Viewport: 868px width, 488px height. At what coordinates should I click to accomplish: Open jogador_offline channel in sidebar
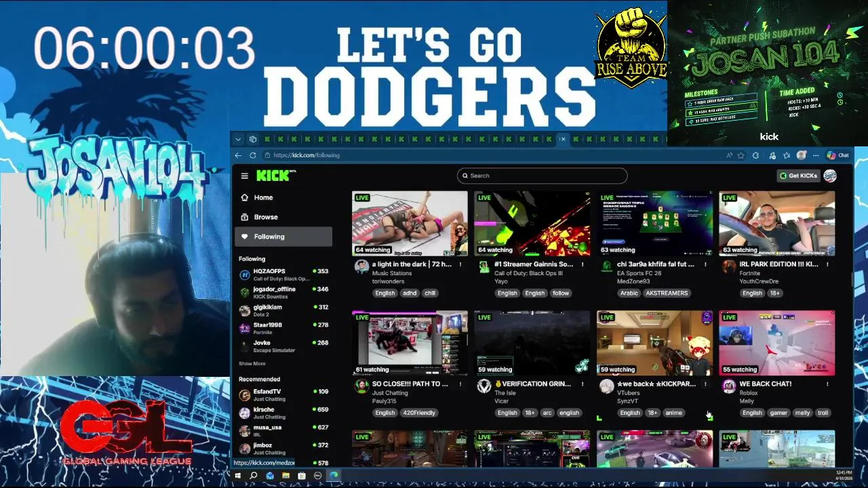coord(283,292)
